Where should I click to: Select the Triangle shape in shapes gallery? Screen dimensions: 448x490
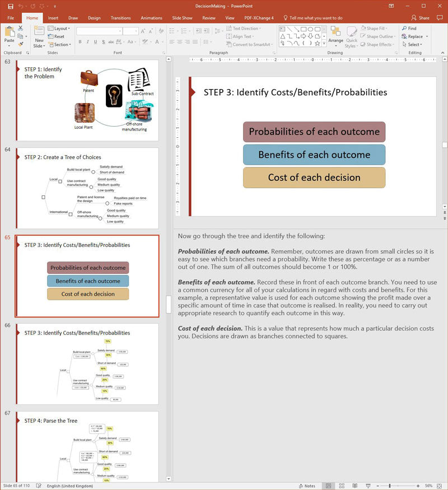tap(282, 36)
